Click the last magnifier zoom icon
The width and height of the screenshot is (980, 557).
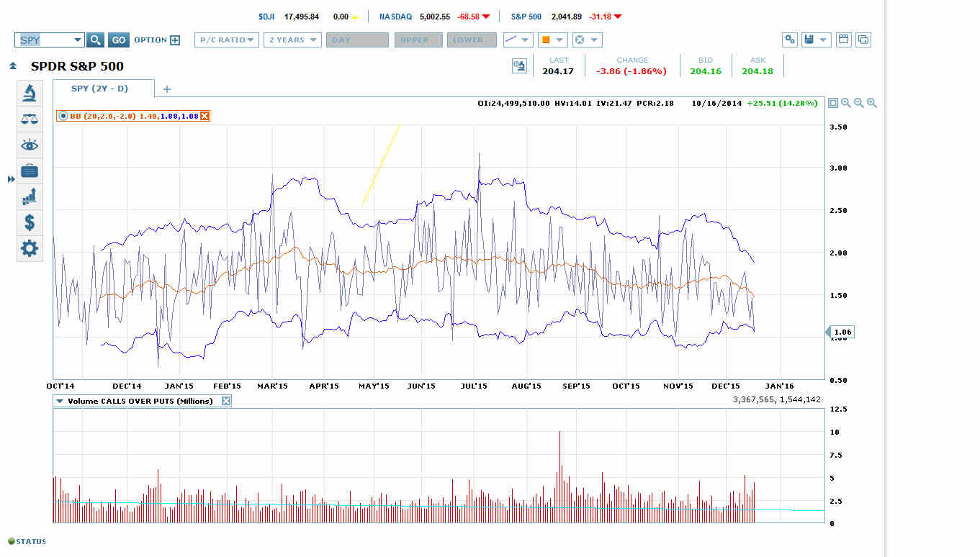click(872, 103)
